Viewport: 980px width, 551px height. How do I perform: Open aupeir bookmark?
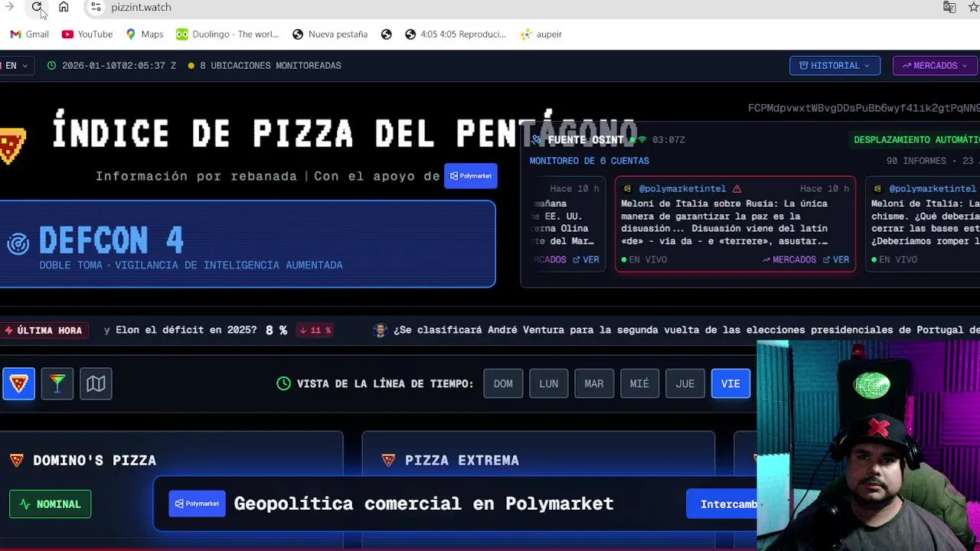541,34
